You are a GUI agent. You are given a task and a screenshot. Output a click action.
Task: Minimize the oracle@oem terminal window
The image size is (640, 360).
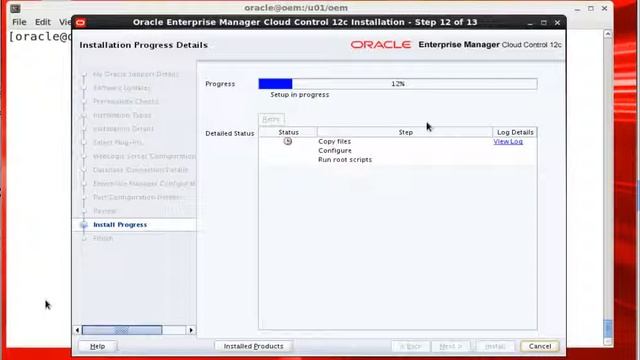(x=577, y=9)
